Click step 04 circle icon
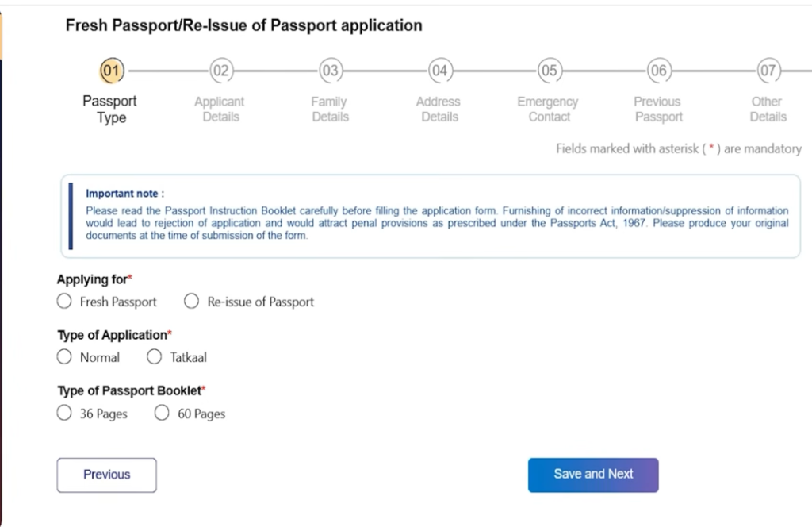This screenshot has width=812, height=527. pyautogui.click(x=439, y=71)
